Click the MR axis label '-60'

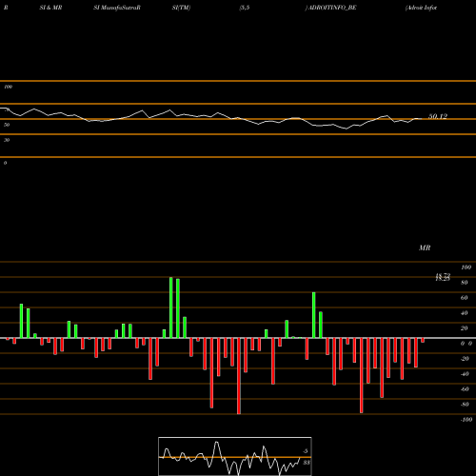(x=465, y=389)
